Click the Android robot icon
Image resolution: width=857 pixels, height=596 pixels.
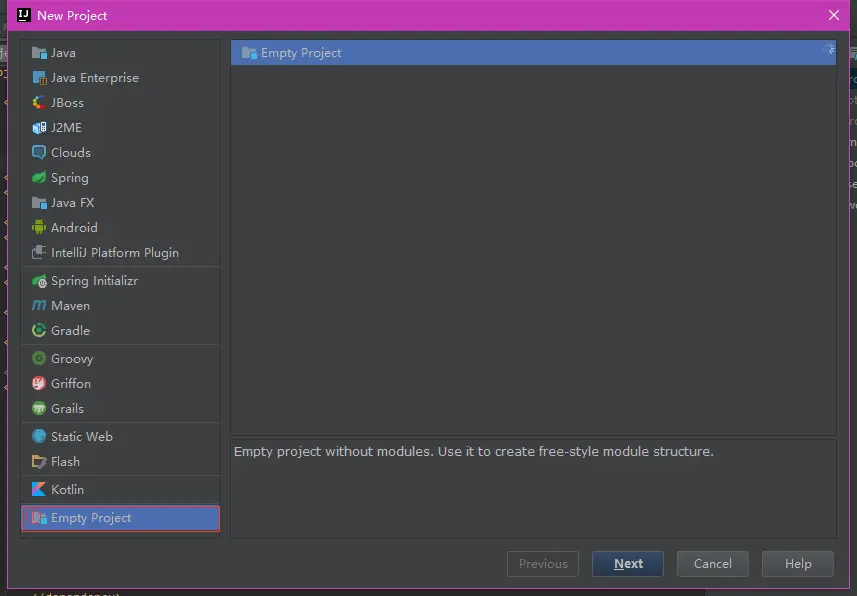point(40,227)
